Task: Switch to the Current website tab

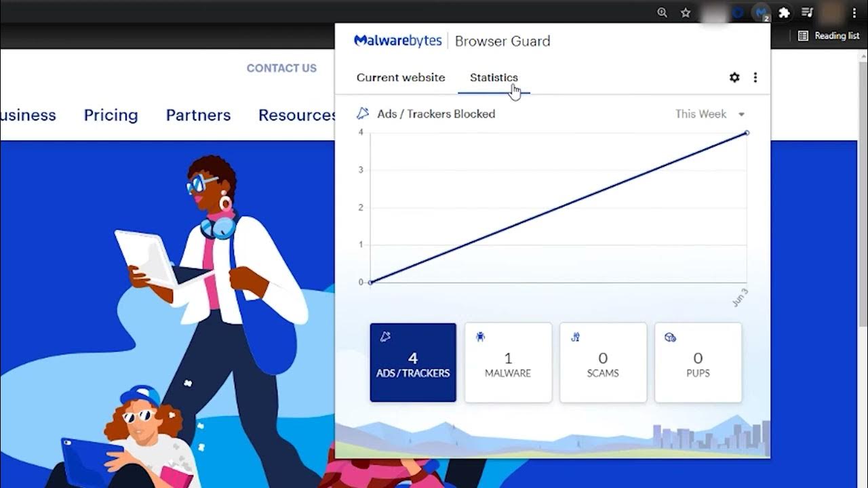Action: click(x=401, y=77)
